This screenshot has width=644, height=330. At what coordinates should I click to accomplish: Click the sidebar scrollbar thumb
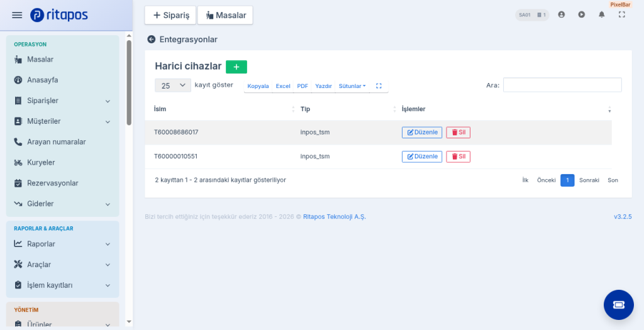[129, 82]
